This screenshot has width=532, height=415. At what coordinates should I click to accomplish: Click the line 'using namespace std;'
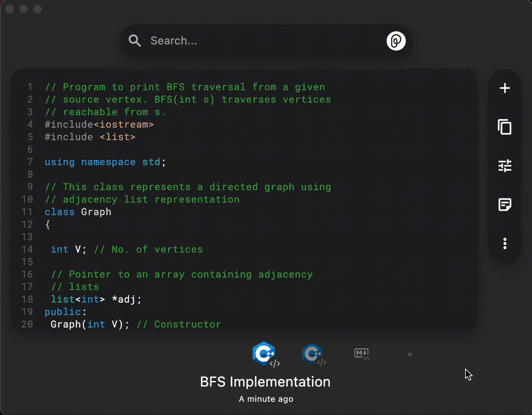click(105, 162)
